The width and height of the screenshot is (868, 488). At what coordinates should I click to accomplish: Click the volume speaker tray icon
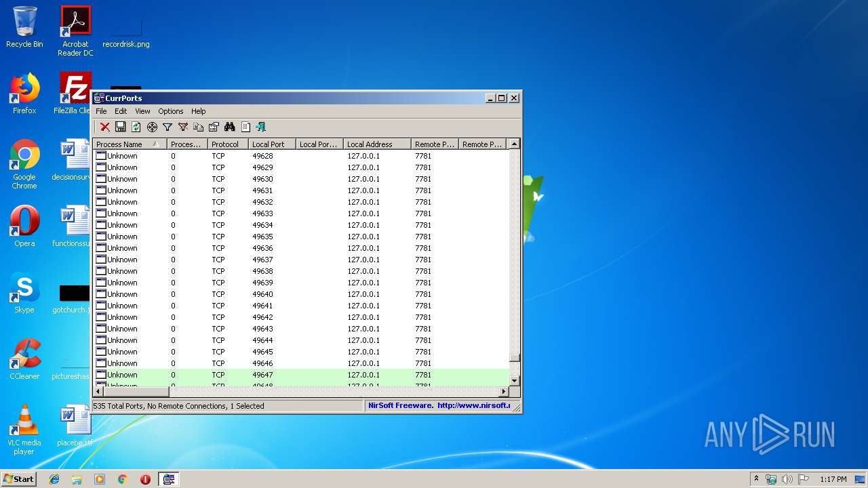point(787,479)
